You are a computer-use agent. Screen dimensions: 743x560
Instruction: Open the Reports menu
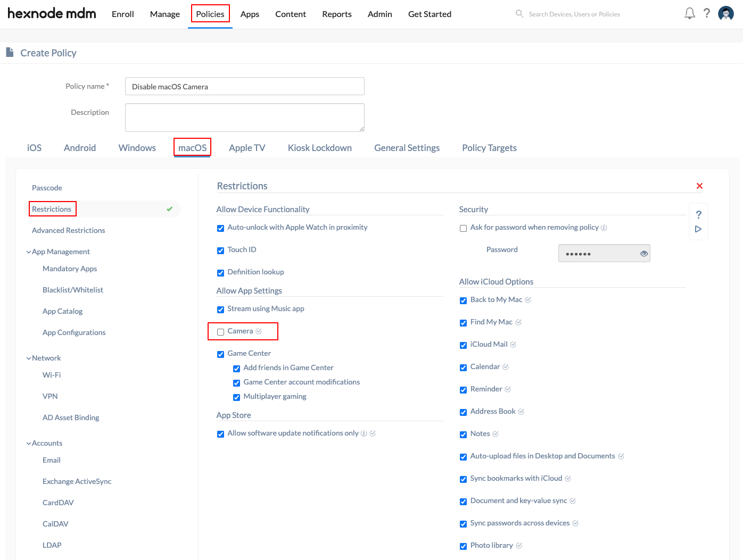[337, 14]
